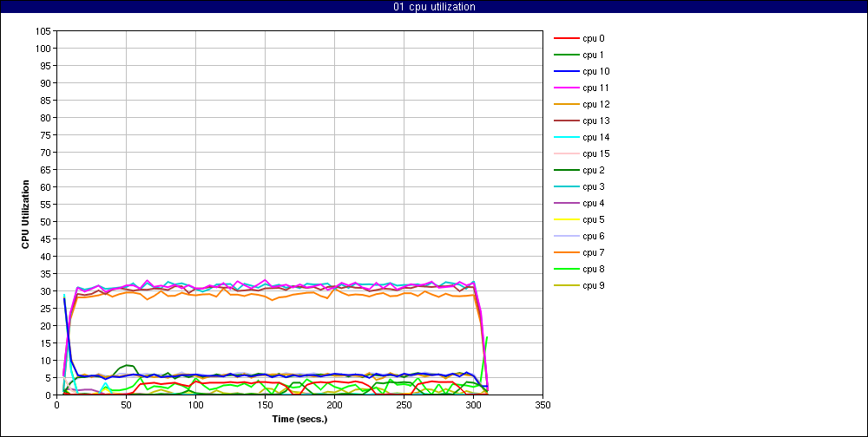Select the 'cpu 1' legend label
This screenshot has width=868, height=437.
(593, 55)
